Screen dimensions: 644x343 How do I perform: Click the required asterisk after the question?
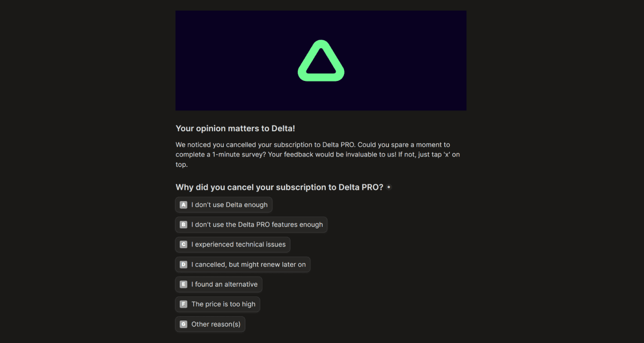tap(389, 187)
